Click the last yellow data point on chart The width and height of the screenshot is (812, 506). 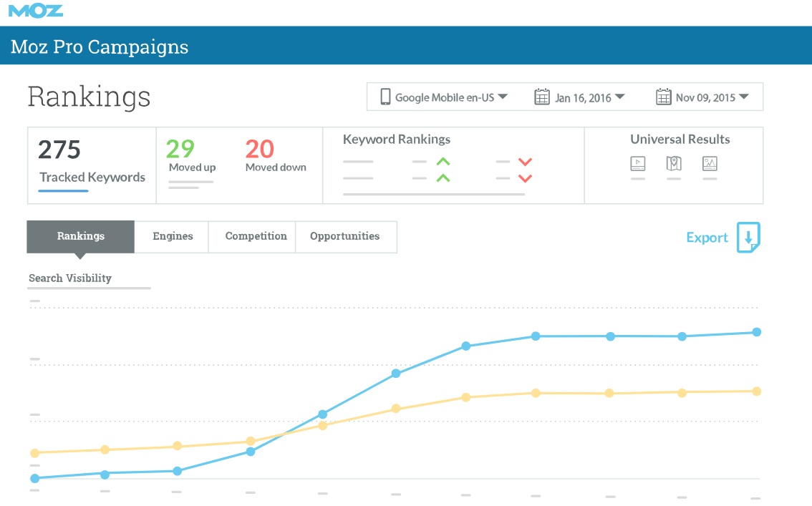757,391
